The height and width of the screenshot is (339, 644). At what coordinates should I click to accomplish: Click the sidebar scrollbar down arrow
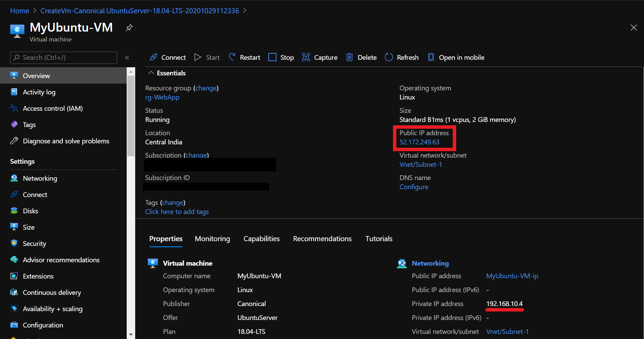131,335
